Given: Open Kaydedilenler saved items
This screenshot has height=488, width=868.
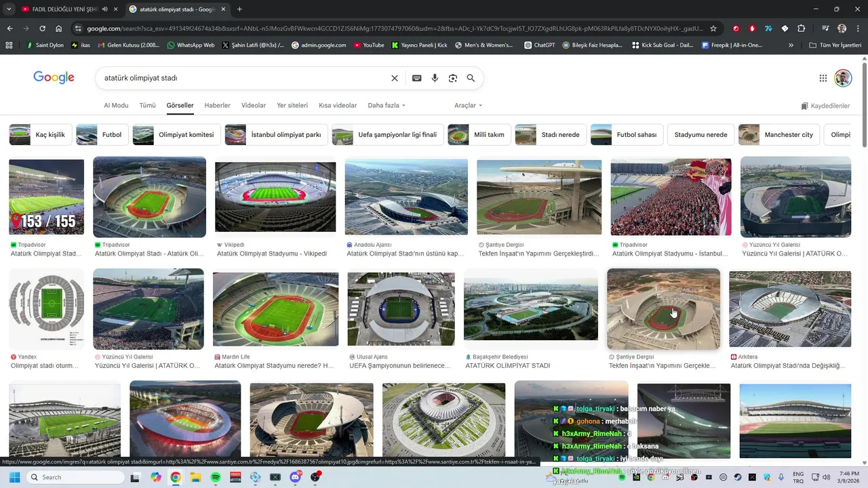Looking at the screenshot, I should tap(825, 106).
